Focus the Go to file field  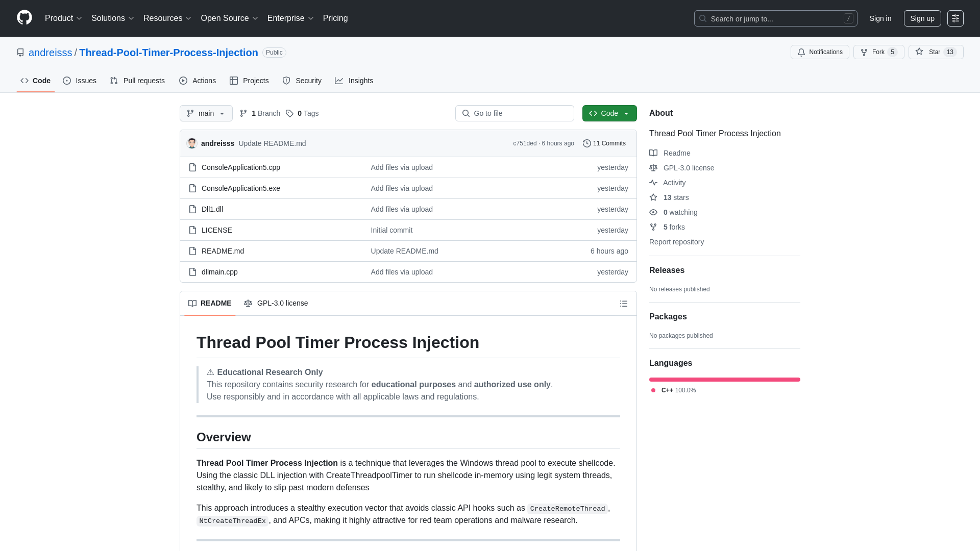coord(514,113)
